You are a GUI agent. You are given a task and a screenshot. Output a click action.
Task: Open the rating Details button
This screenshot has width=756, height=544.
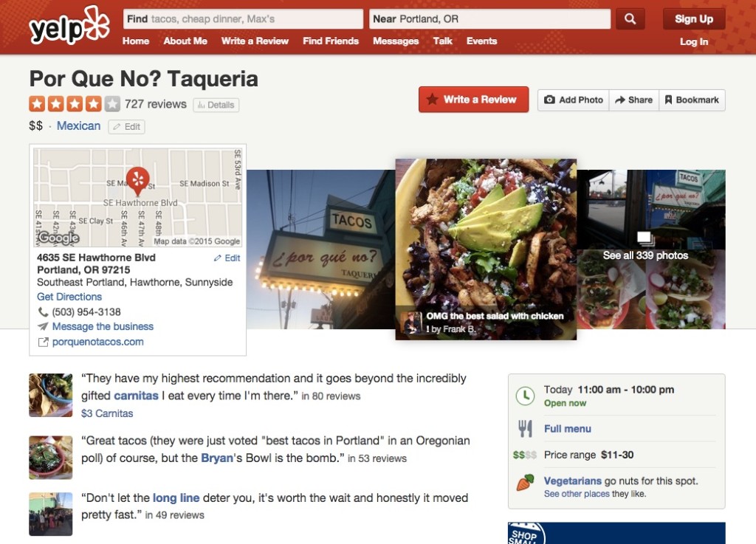[x=216, y=105]
